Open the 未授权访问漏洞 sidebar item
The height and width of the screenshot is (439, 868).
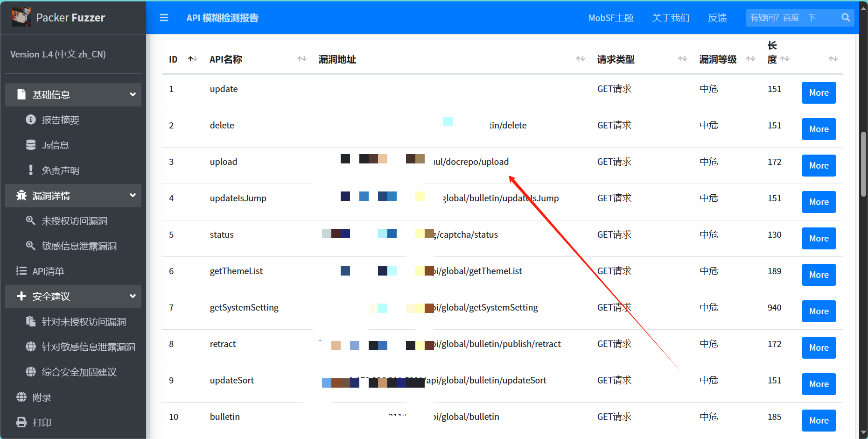coord(73,221)
